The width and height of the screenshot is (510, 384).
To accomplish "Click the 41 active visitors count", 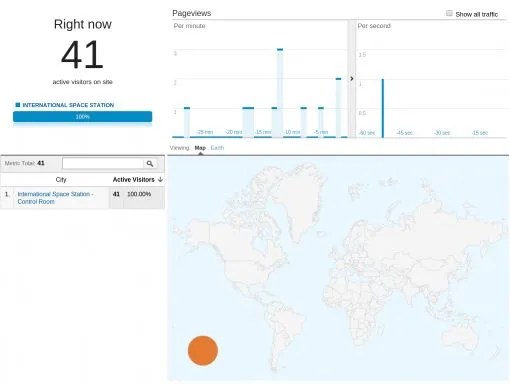I will click(82, 54).
